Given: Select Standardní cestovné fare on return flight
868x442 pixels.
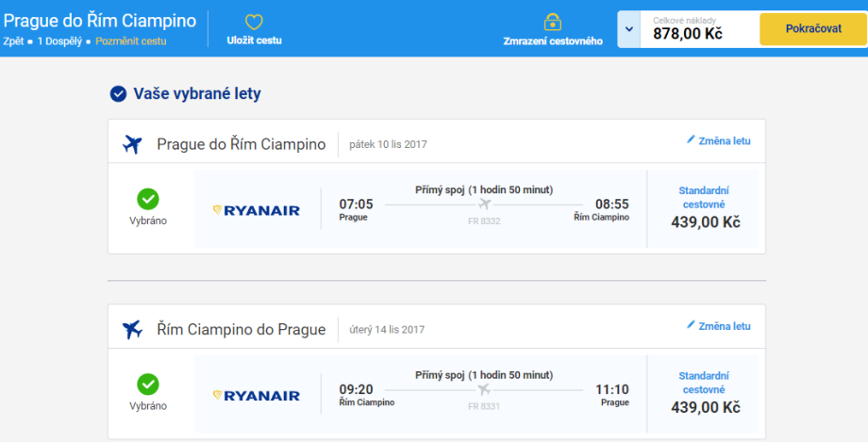Looking at the screenshot, I should click(703, 383).
